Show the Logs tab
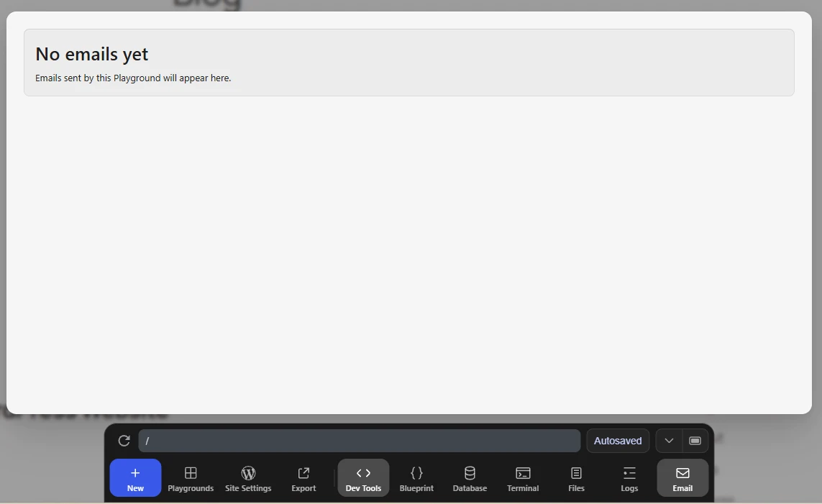 pyautogui.click(x=629, y=478)
